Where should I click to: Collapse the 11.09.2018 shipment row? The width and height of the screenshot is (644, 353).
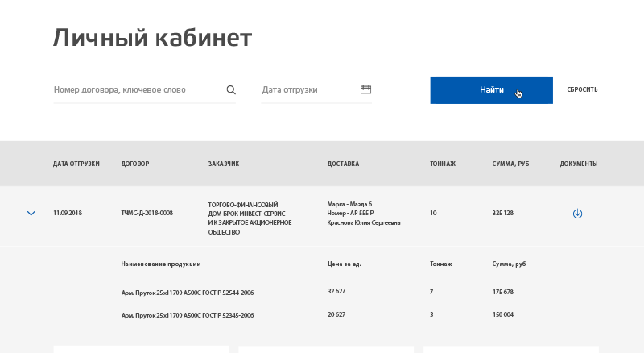pyautogui.click(x=31, y=213)
